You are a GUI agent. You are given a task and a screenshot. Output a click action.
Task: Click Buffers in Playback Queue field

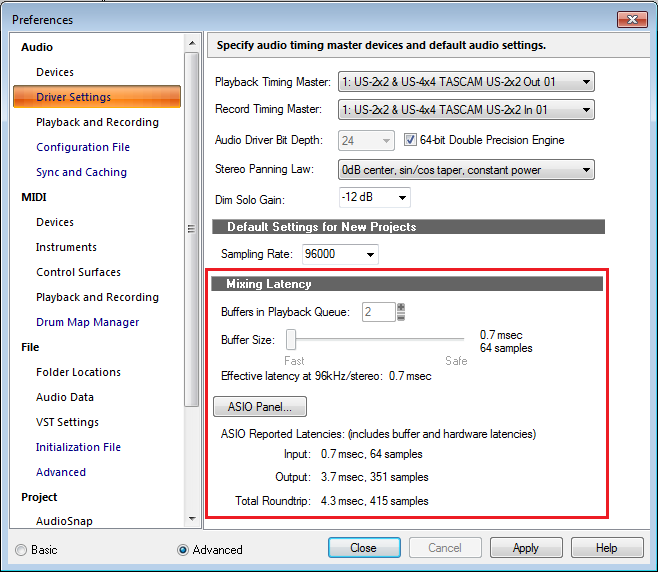[379, 312]
